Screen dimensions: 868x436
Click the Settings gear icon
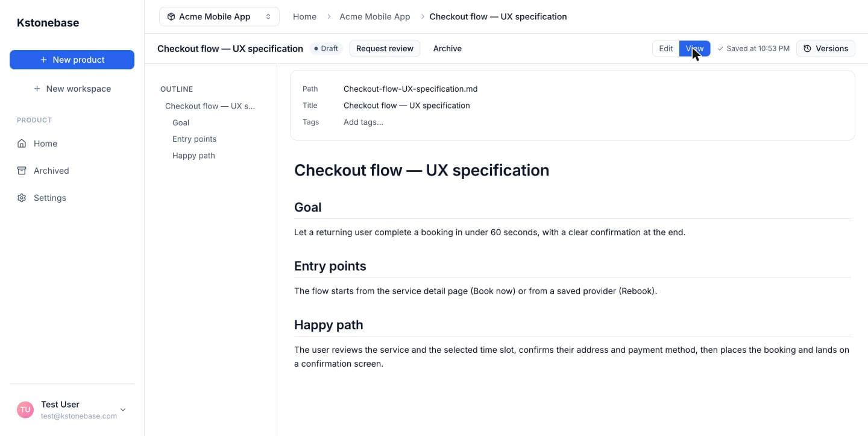(x=22, y=198)
